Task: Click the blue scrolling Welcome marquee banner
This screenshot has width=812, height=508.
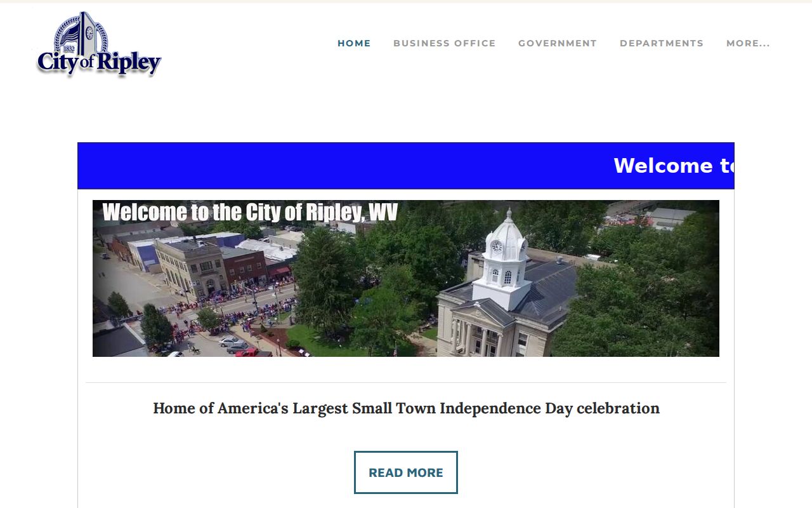Action: pos(406,166)
